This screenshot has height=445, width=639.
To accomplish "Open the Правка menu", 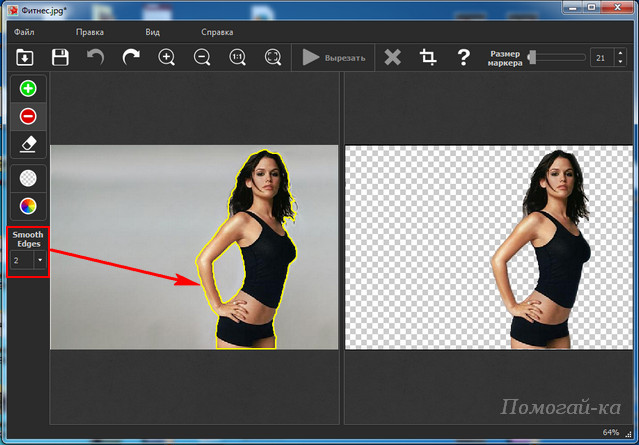I will click(90, 32).
